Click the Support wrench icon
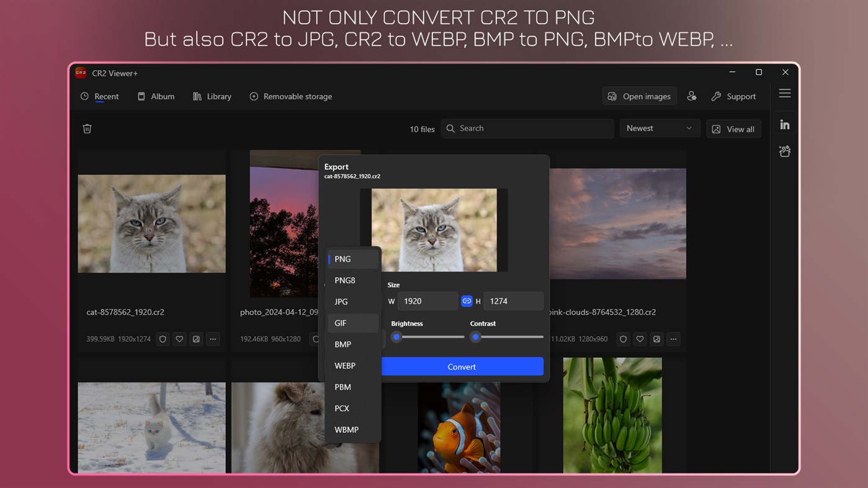Image resolution: width=868 pixels, height=488 pixels. [715, 96]
